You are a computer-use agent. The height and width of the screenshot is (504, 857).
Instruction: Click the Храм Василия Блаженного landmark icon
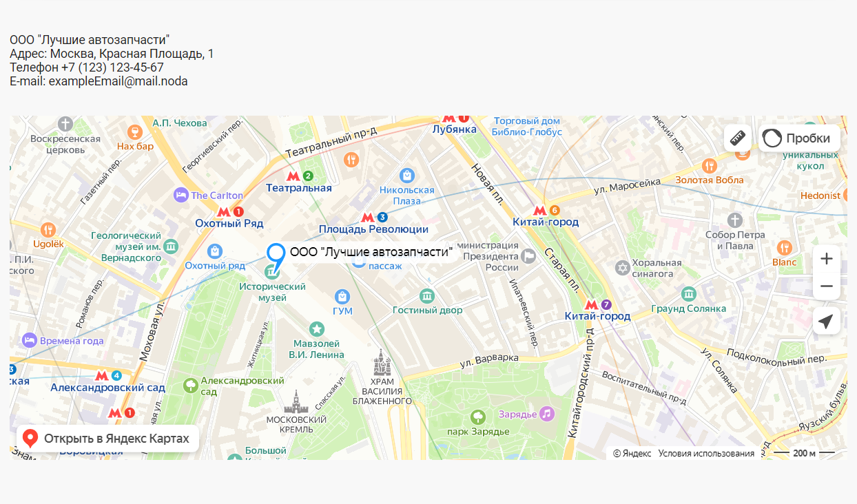[x=382, y=362]
